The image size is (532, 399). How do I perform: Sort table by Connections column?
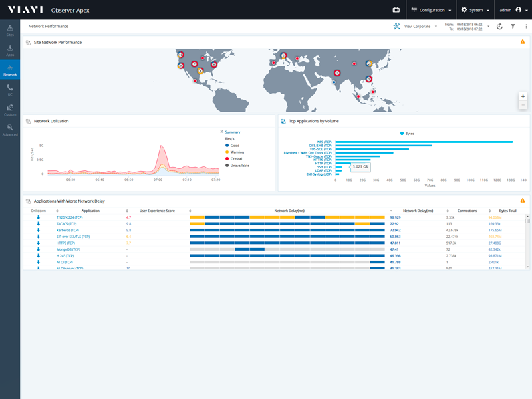point(467,211)
